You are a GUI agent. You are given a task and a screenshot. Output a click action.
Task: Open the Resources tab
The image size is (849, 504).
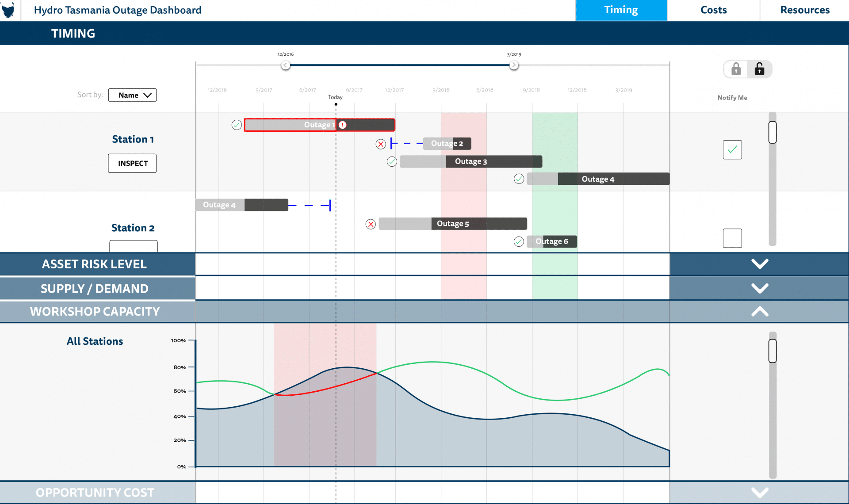[x=805, y=10]
